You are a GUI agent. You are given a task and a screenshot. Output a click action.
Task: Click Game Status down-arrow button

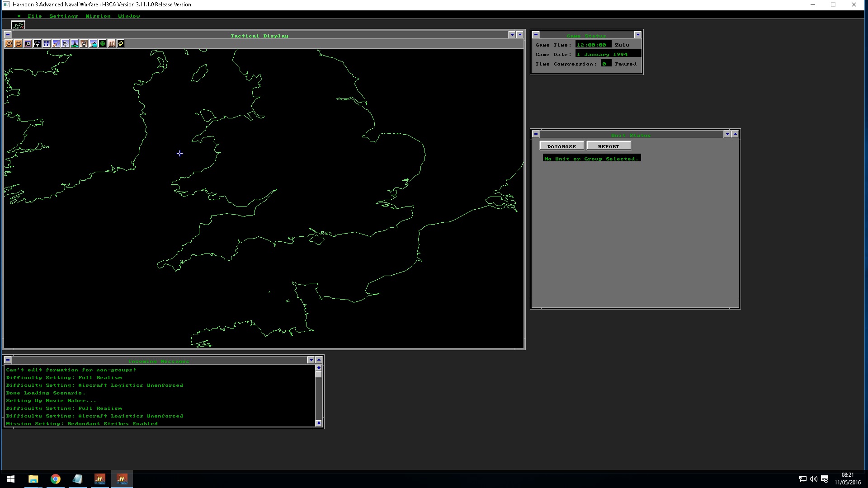pos(637,35)
